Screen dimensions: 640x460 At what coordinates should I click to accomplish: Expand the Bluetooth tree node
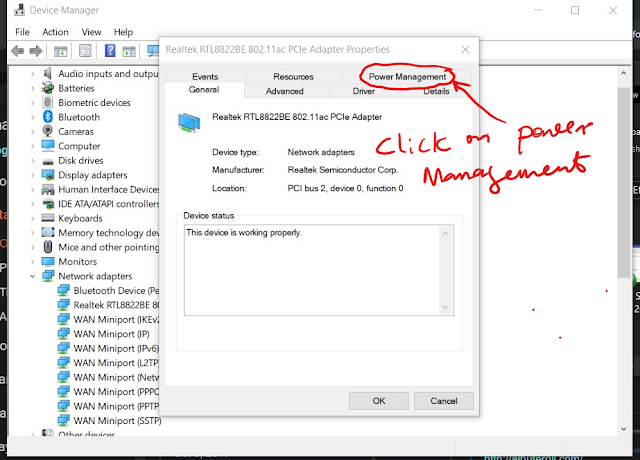[x=33, y=117]
